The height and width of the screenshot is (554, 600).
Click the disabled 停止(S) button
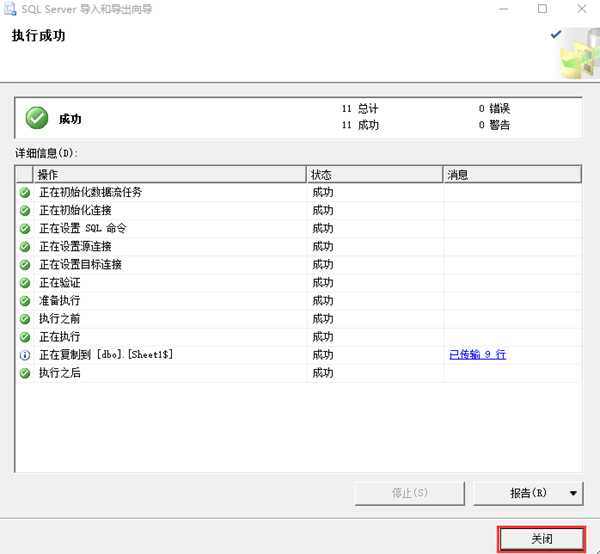[409, 493]
